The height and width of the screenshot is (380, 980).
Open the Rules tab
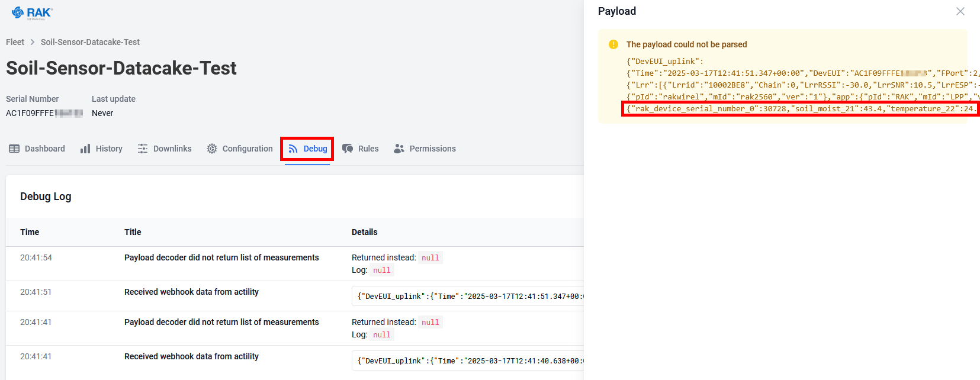(361, 149)
